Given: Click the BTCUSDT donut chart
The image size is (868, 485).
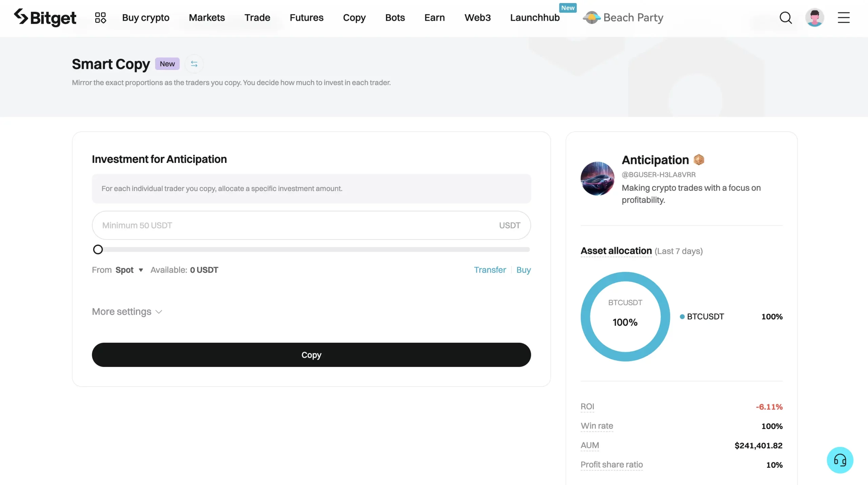Looking at the screenshot, I should click(x=625, y=316).
